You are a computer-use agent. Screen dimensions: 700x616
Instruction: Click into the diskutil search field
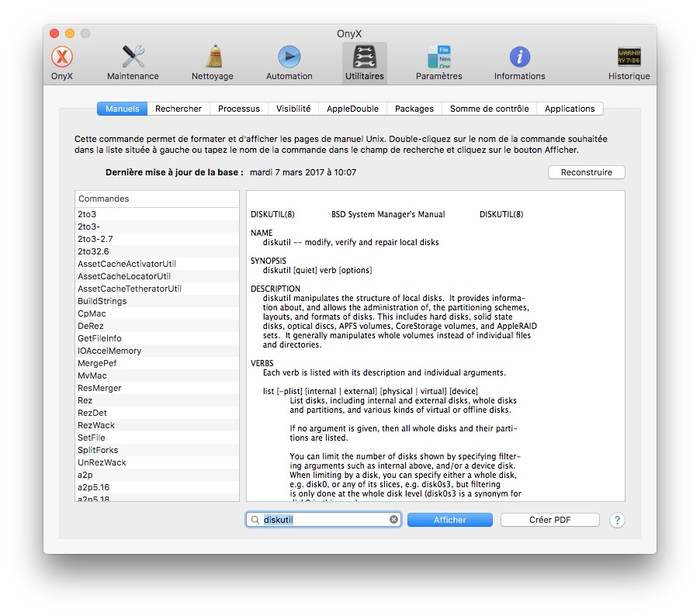(324, 520)
